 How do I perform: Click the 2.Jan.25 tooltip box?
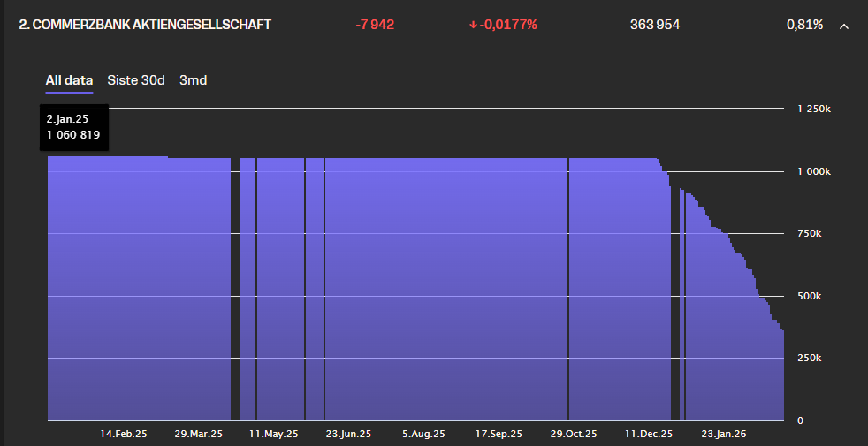pos(73,127)
